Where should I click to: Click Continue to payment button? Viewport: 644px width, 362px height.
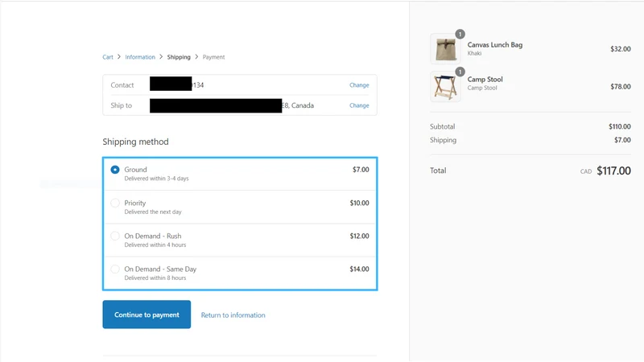(147, 315)
